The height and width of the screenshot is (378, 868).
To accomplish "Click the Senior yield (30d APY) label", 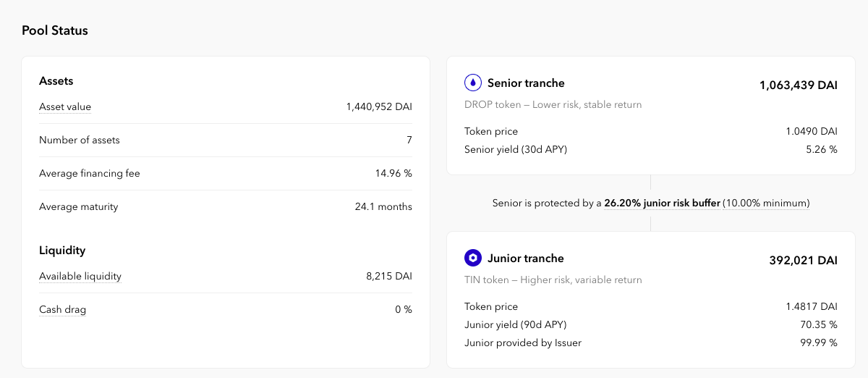I will click(x=516, y=150).
